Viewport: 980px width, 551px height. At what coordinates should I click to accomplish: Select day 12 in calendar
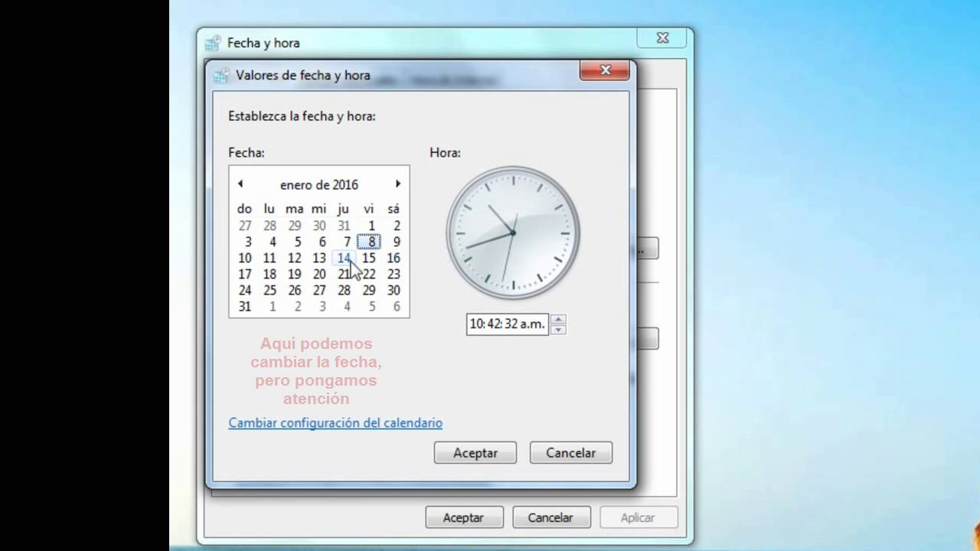[x=295, y=258]
